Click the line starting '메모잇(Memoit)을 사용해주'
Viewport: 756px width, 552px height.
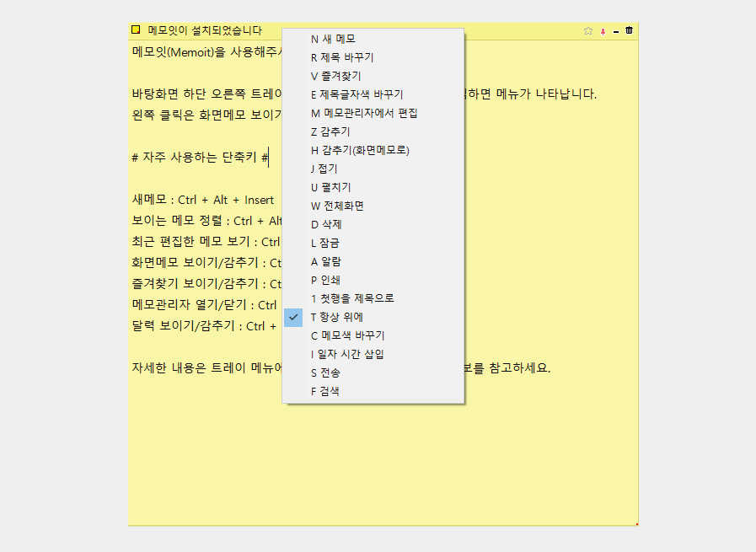coord(206,52)
